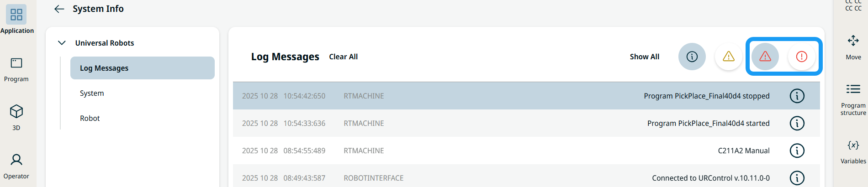The height and width of the screenshot is (187, 868).
Task: Toggle the yellow warning filter
Action: 729,57
